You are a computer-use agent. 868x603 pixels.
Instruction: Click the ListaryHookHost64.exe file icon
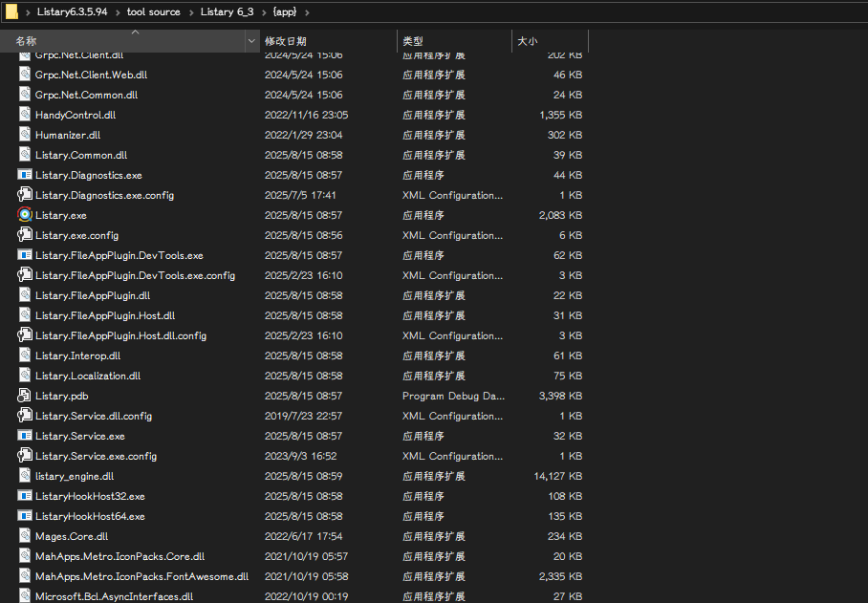point(25,516)
